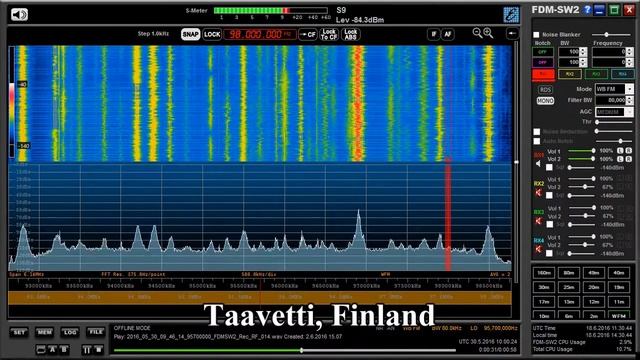Toggle the RDS decoder button

(x=545, y=90)
